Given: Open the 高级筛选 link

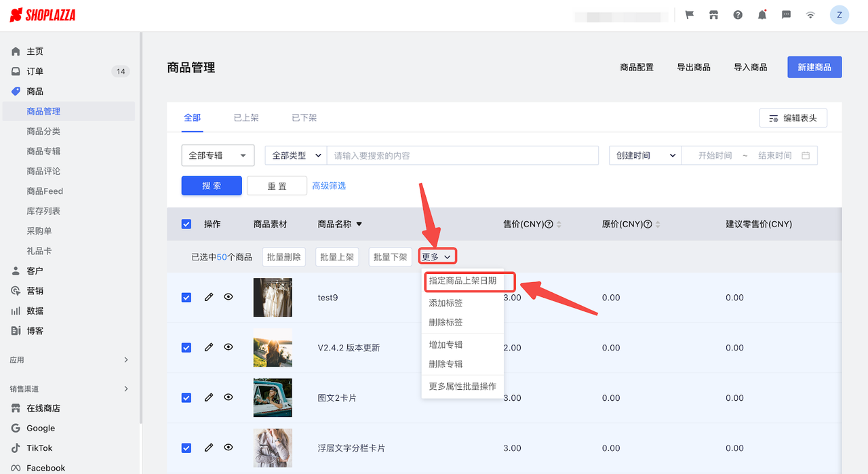Looking at the screenshot, I should click(329, 184).
